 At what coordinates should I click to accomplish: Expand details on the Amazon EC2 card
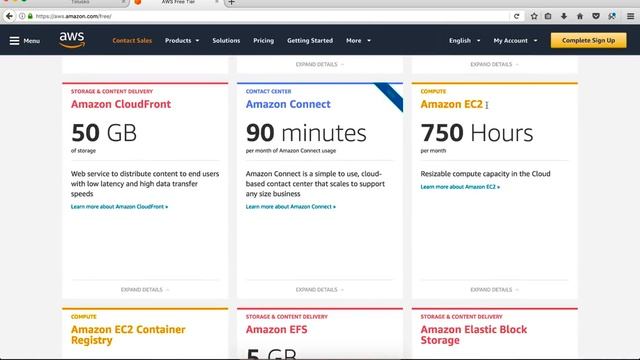click(494, 289)
